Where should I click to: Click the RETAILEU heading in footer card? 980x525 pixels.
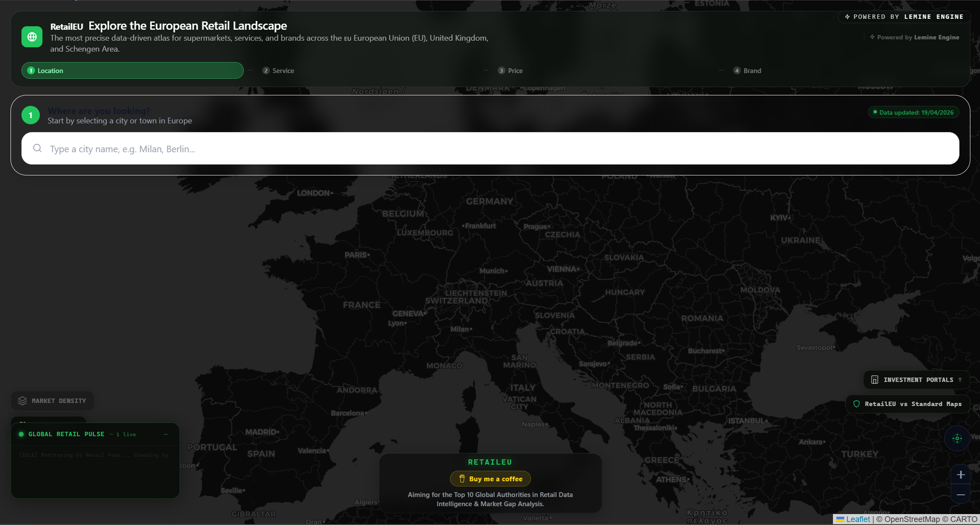click(490, 462)
